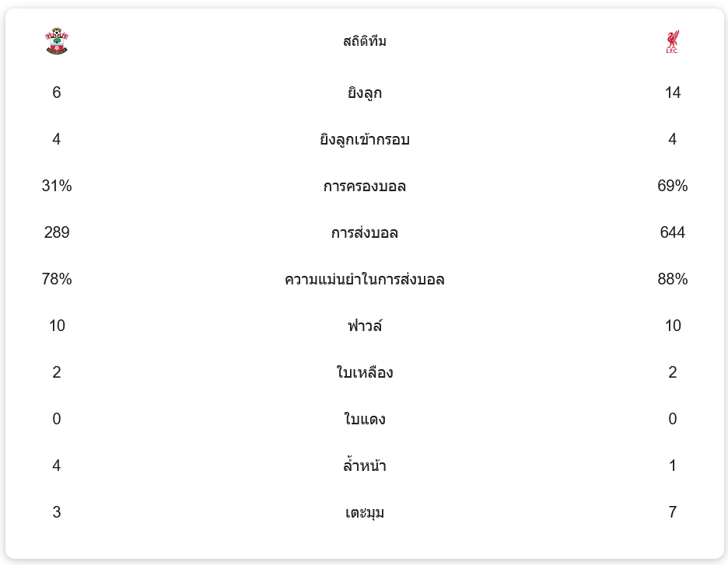Click the ฟาวล์ stat label
The height and width of the screenshot is (565, 728).
pyautogui.click(x=365, y=326)
